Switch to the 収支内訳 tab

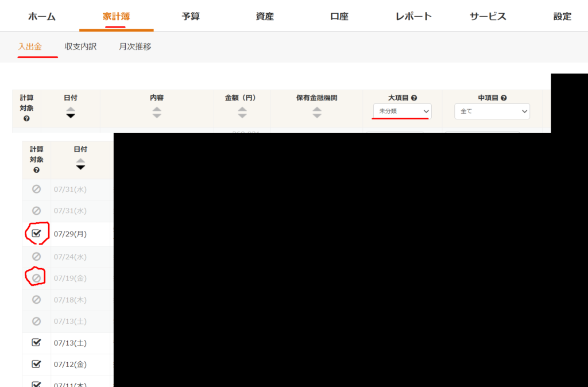80,47
